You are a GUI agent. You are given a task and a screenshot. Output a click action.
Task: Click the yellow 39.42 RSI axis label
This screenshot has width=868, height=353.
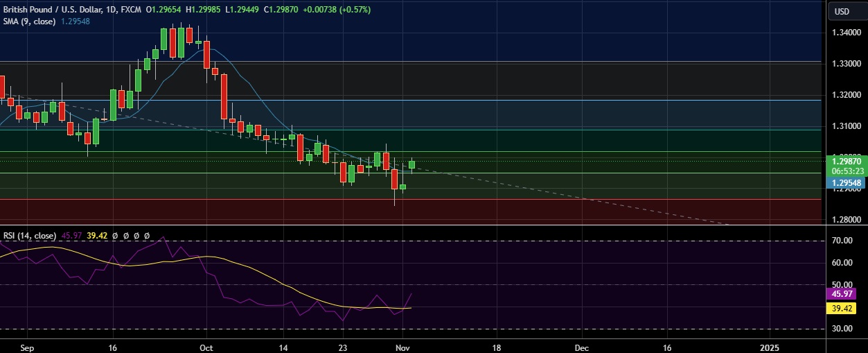click(x=842, y=307)
